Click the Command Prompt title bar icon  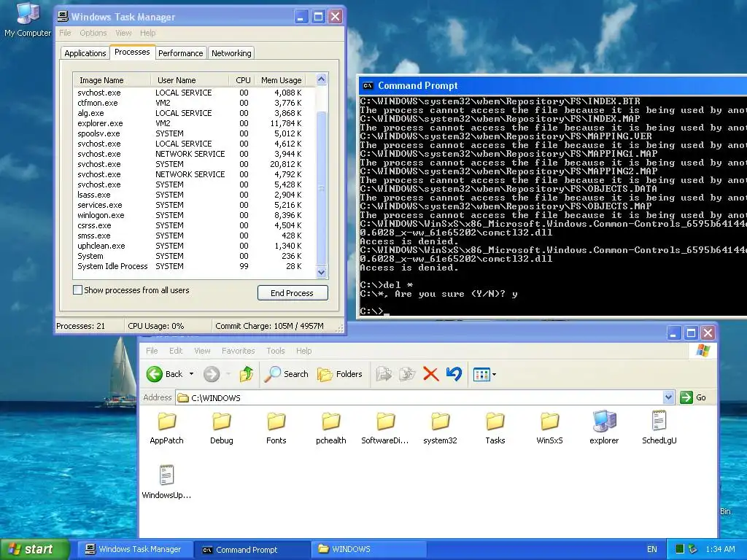click(x=368, y=86)
